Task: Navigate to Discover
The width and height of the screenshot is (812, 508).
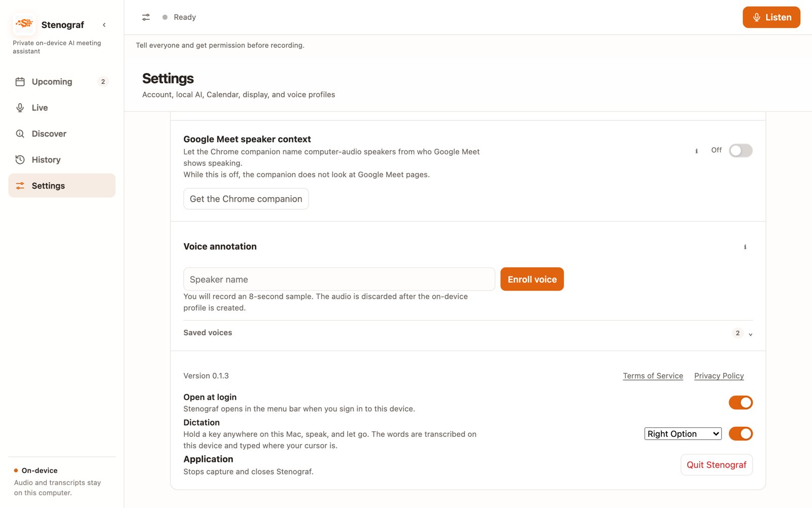Action: point(62,134)
